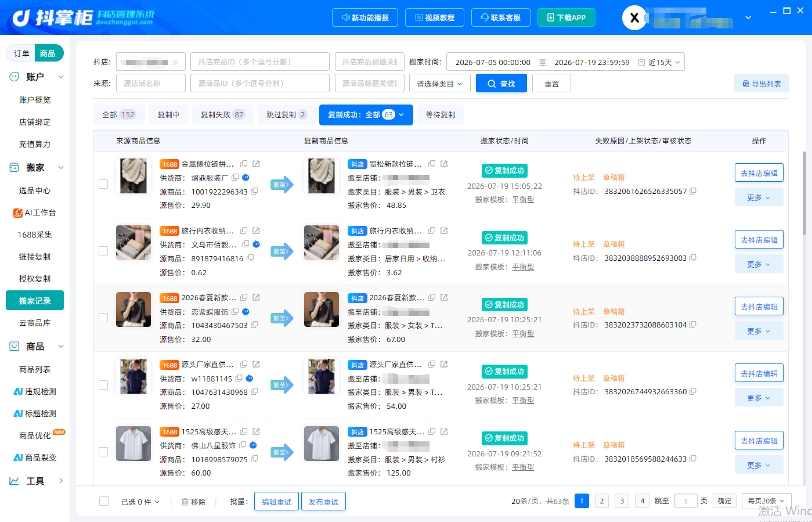
Task: Open the account avatar X icon
Action: (634, 17)
